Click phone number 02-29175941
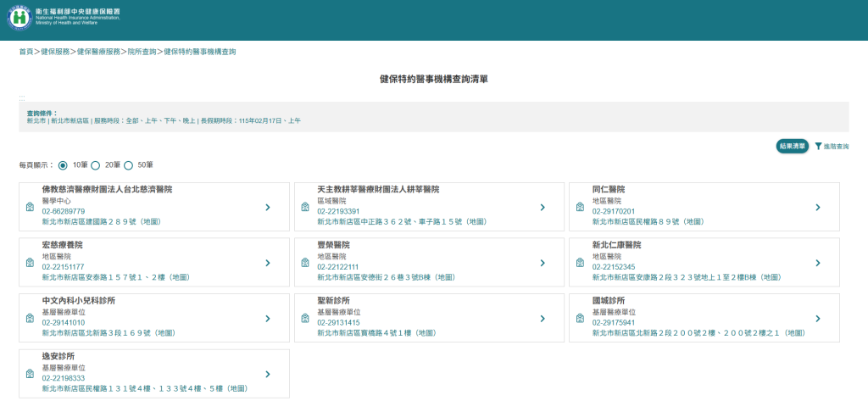Image resolution: width=868 pixels, height=412 pixels. pyautogui.click(x=614, y=322)
